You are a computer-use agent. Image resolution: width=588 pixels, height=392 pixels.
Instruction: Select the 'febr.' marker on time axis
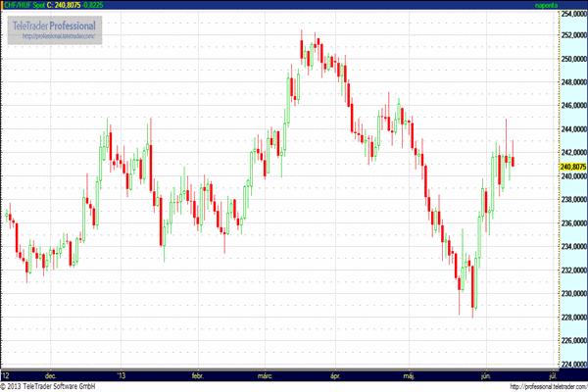pos(199,374)
